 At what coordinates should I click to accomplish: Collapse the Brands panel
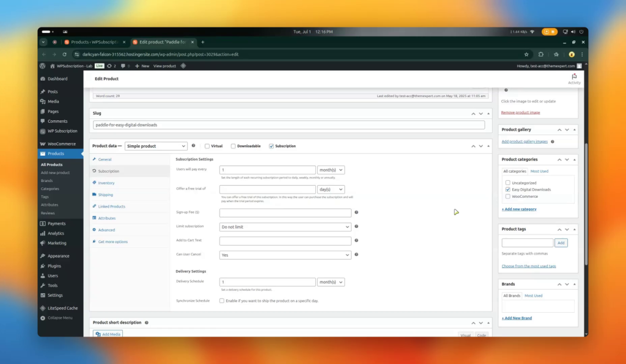[575, 284]
